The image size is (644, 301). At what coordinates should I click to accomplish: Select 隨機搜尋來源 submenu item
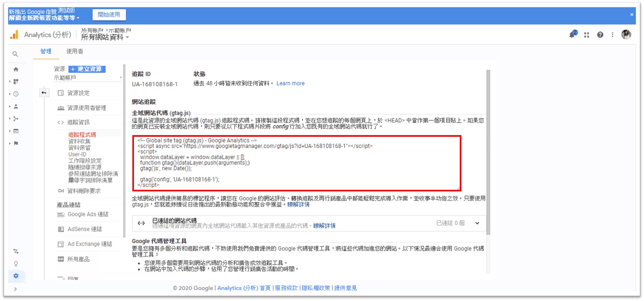tap(85, 167)
